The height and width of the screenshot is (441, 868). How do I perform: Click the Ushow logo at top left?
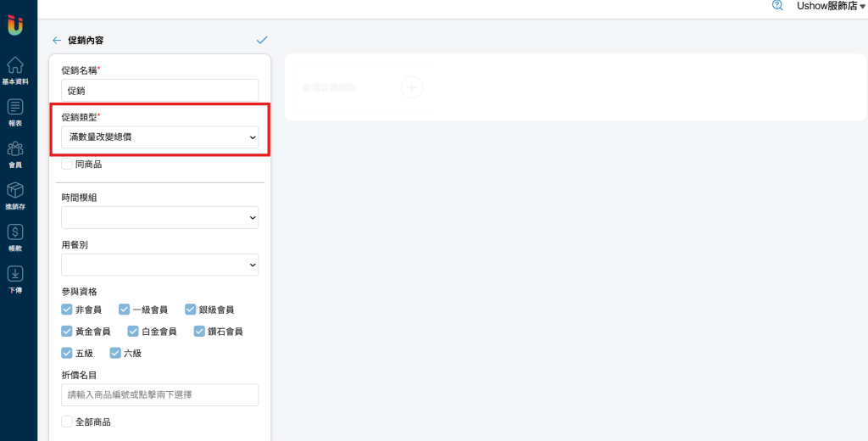(15, 25)
